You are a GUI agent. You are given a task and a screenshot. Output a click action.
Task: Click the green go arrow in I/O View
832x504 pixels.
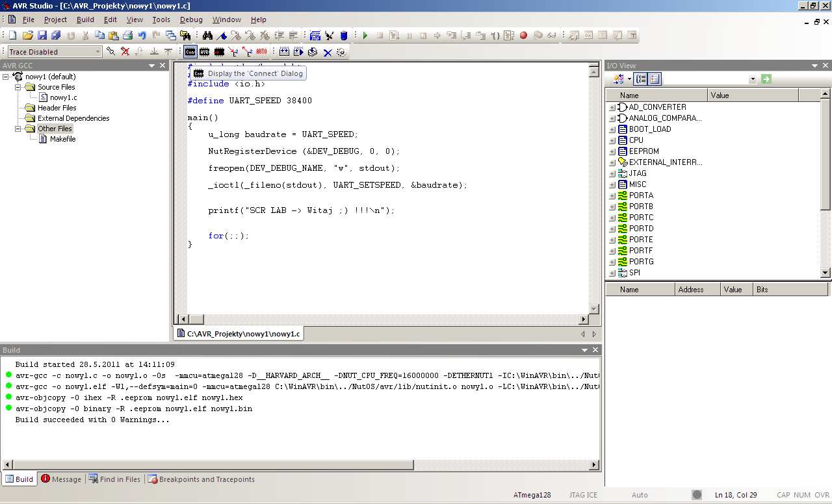click(x=766, y=79)
